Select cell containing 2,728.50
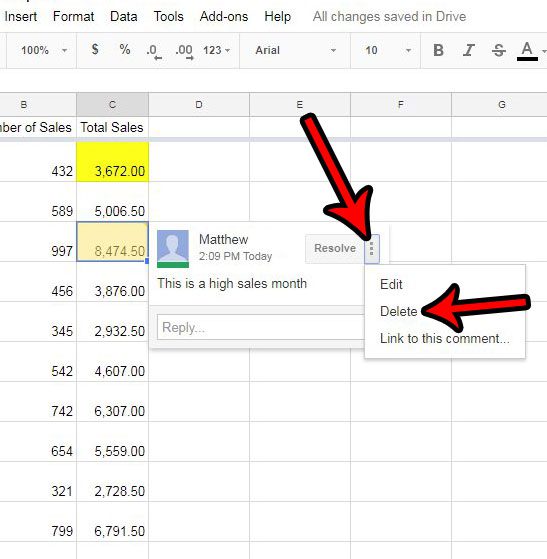The width and height of the screenshot is (547, 559). 112,481
